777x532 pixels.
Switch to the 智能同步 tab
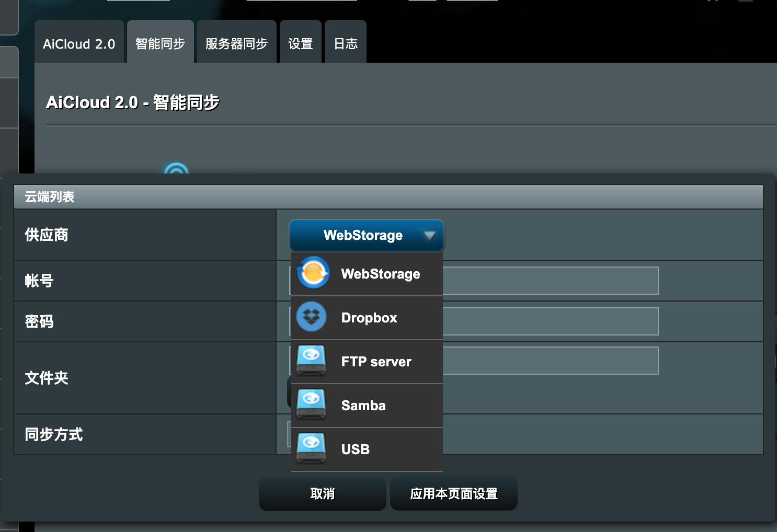(x=161, y=42)
